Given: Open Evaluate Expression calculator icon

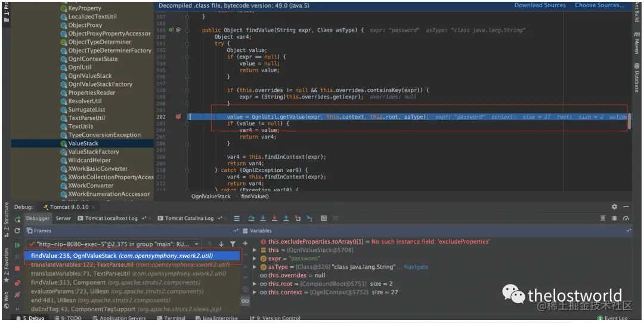Looking at the screenshot, I should tap(324, 219).
